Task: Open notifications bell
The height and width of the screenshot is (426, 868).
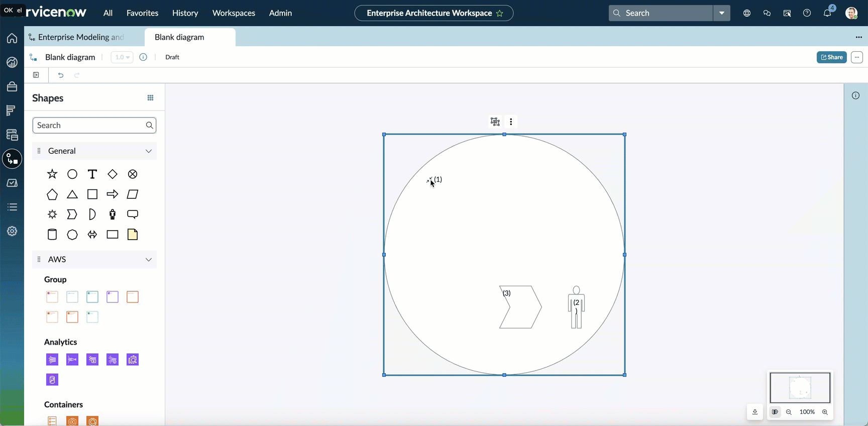Action: (827, 13)
